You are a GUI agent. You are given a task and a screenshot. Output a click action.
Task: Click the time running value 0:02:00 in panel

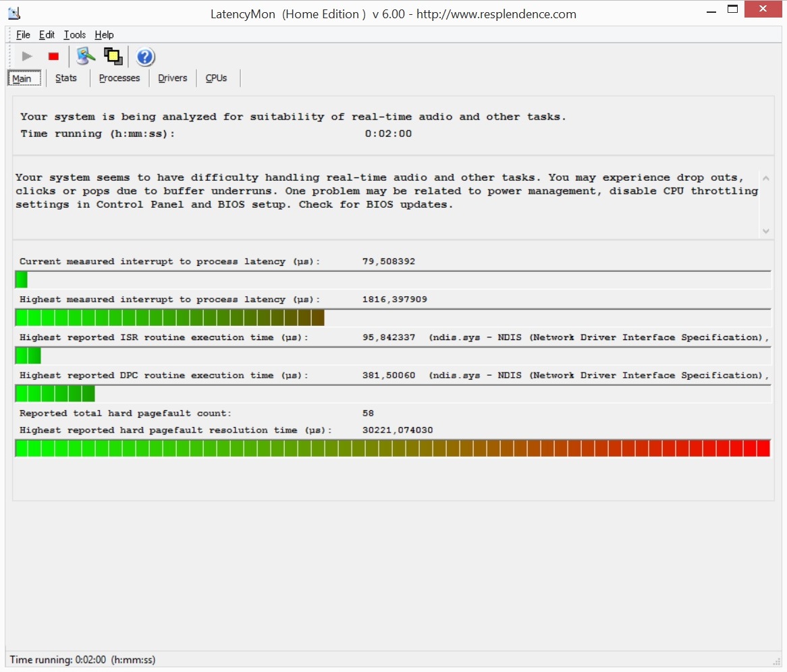pyautogui.click(x=389, y=134)
